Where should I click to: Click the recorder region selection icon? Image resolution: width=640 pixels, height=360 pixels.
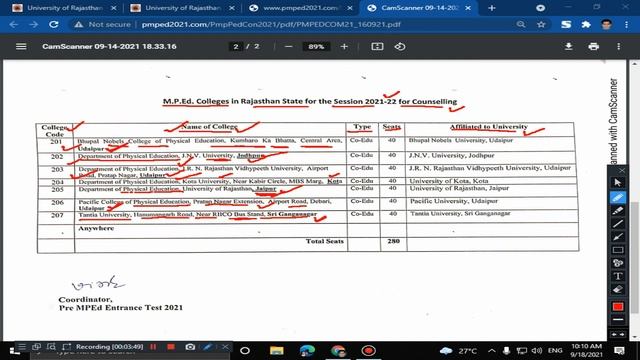(x=66, y=347)
